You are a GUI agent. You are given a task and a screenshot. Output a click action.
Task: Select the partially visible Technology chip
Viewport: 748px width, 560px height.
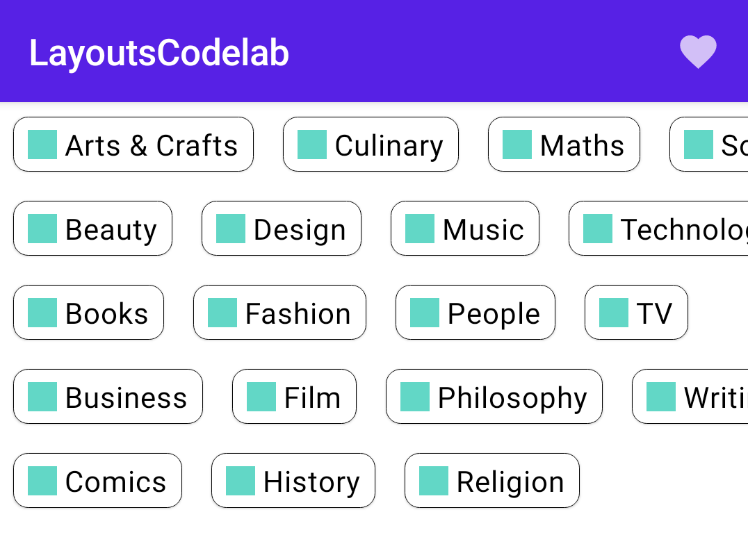pyautogui.click(x=659, y=229)
